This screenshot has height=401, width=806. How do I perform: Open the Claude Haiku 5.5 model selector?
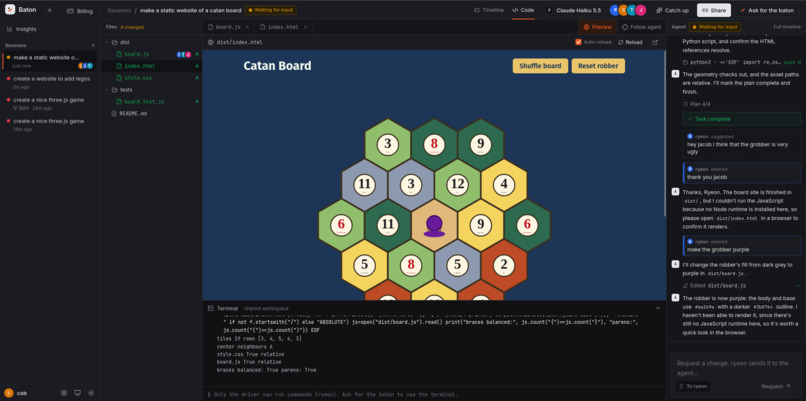574,10
